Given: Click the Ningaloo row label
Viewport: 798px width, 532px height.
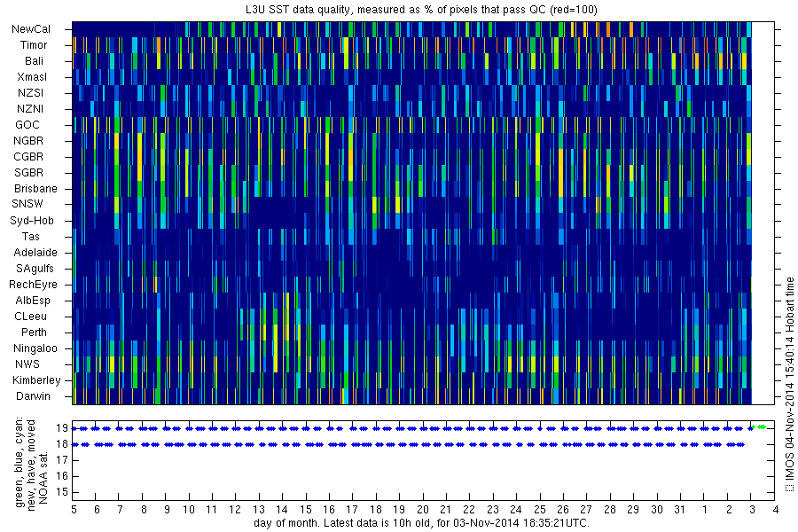Looking at the screenshot, I should (35, 348).
